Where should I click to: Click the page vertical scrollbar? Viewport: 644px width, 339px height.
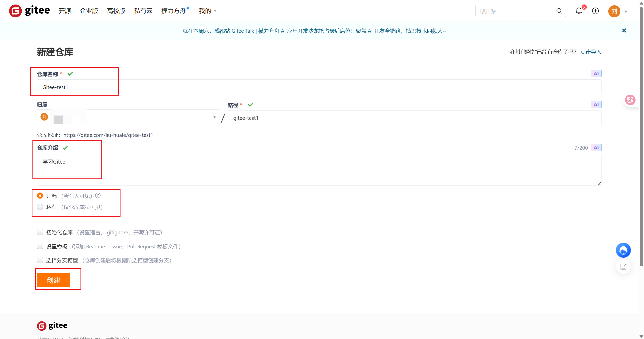[641, 137]
